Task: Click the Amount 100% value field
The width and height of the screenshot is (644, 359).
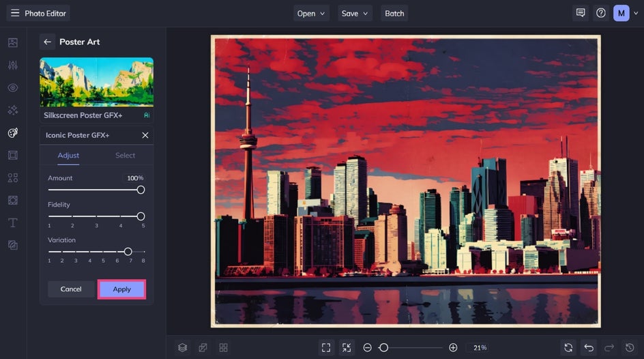Action: tap(134, 178)
